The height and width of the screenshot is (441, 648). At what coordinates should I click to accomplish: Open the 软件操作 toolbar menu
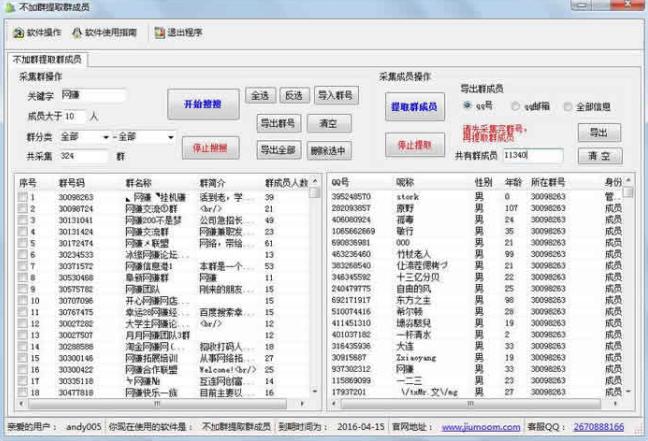[x=37, y=33]
